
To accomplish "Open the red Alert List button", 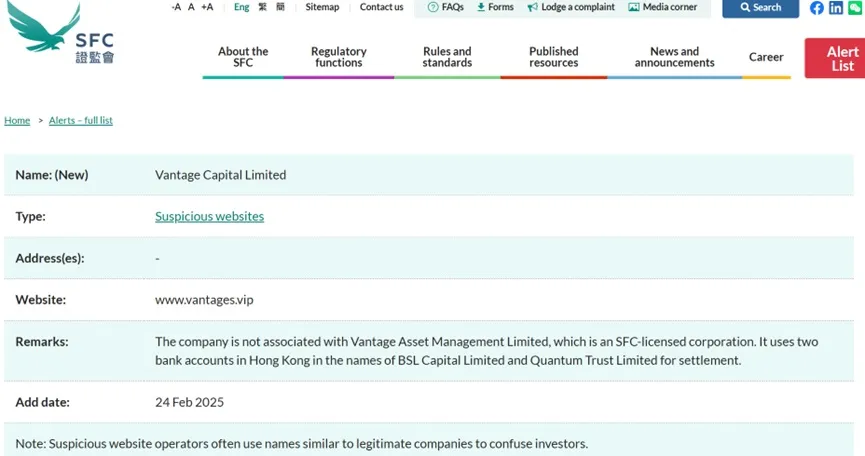I will [835, 58].
